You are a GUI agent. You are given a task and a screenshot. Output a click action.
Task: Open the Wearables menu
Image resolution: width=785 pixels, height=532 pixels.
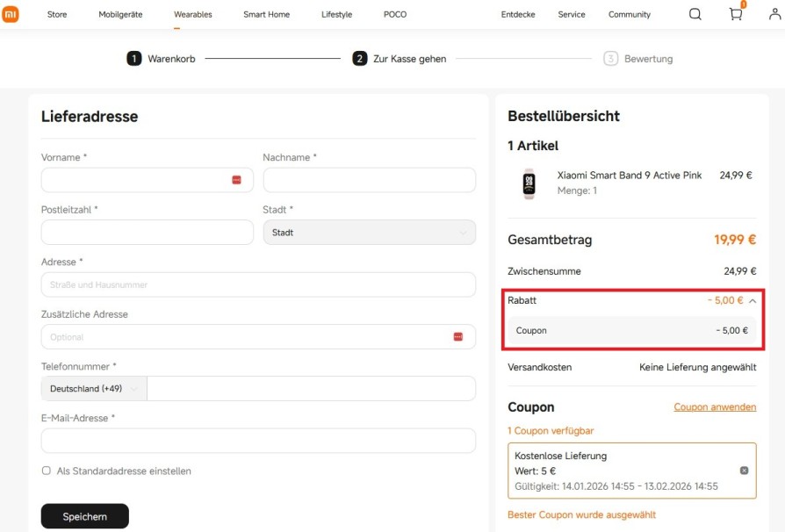point(192,15)
